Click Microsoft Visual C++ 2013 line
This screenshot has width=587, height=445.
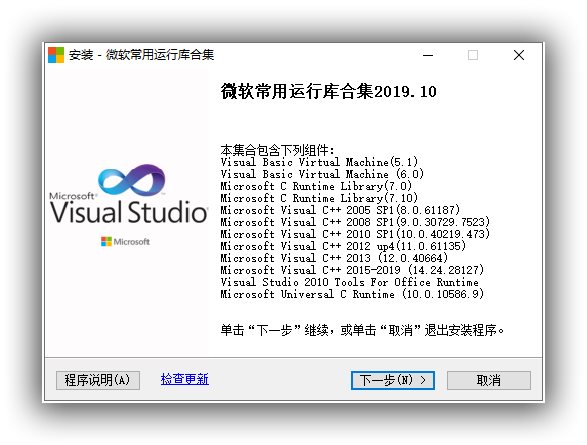point(334,258)
